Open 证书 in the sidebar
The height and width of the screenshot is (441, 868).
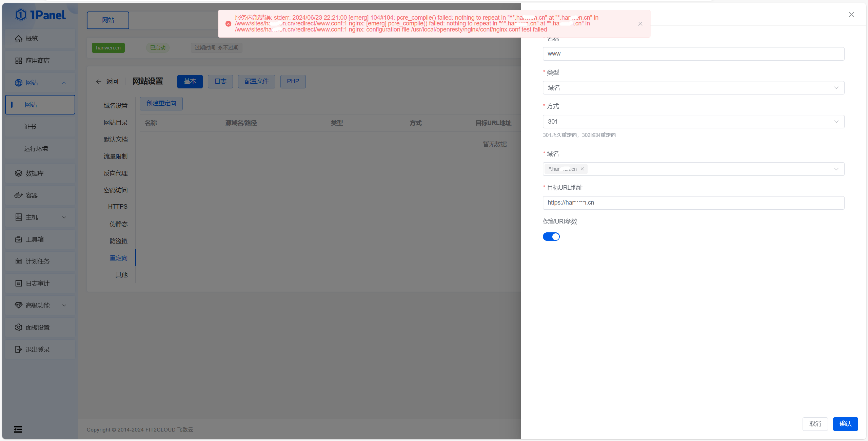(40, 127)
